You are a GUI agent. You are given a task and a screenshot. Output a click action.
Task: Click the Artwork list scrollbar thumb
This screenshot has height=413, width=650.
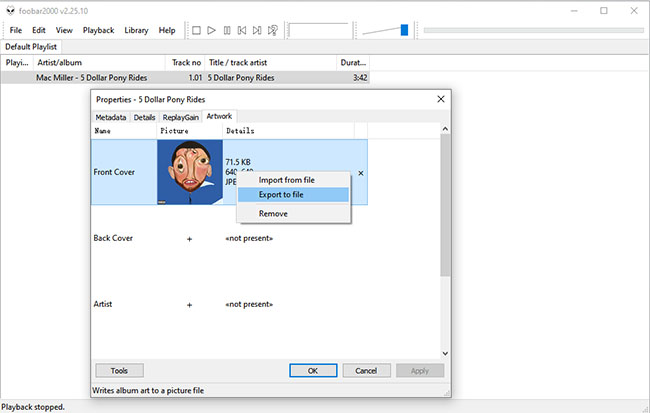pyautogui.click(x=445, y=205)
